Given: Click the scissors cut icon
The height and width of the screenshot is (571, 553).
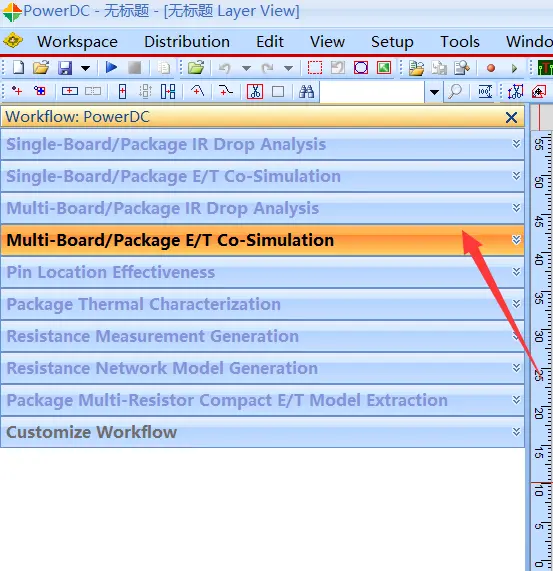Looking at the screenshot, I should click(255, 91).
